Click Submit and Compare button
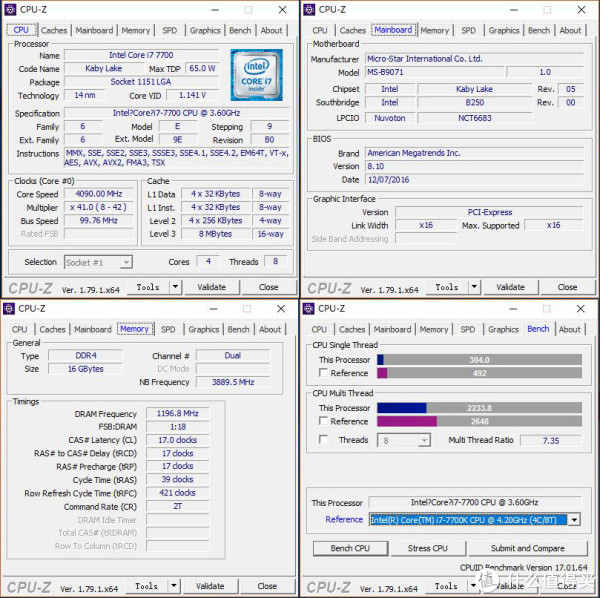 (528, 548)
